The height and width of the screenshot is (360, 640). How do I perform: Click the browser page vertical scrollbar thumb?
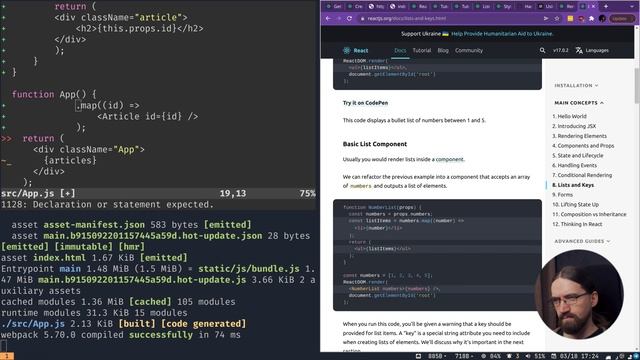(637, 86)
